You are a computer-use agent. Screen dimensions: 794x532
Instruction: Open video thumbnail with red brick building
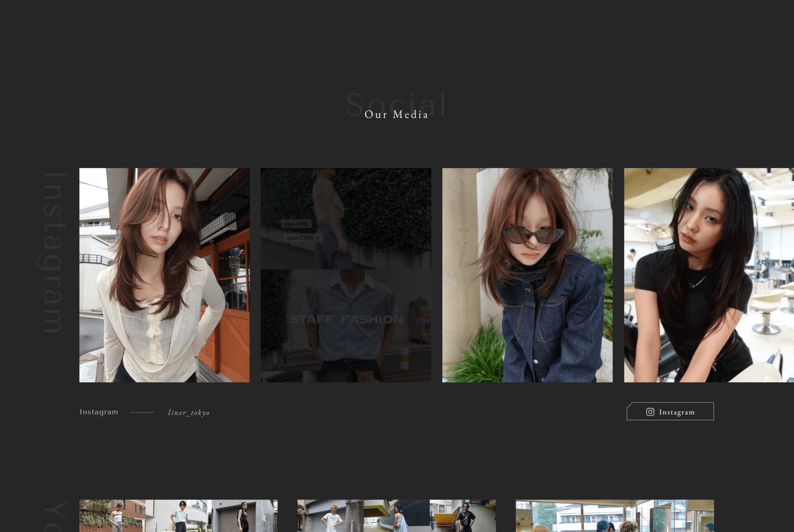[x=178, y=516]
